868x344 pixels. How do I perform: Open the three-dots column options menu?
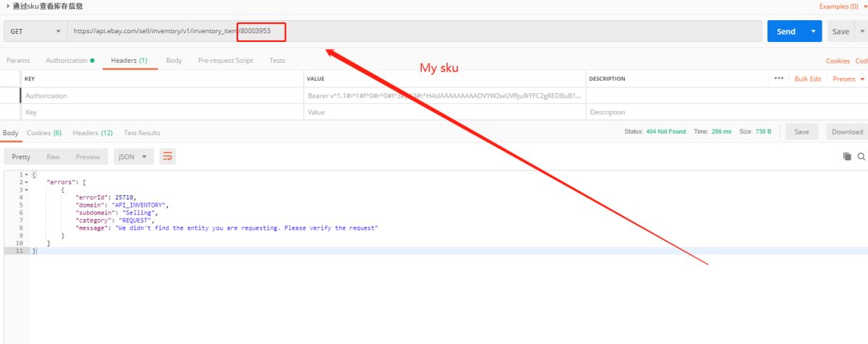[778, 79]
